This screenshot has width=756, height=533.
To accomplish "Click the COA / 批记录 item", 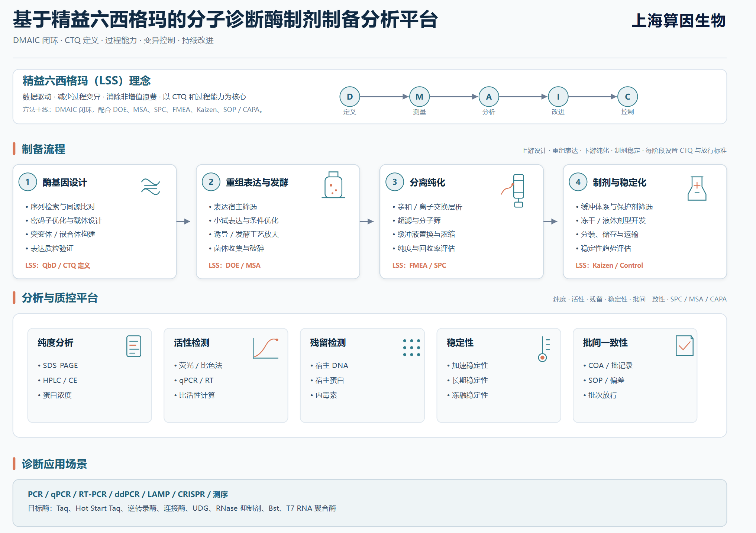I will click(x=608, y=365).
